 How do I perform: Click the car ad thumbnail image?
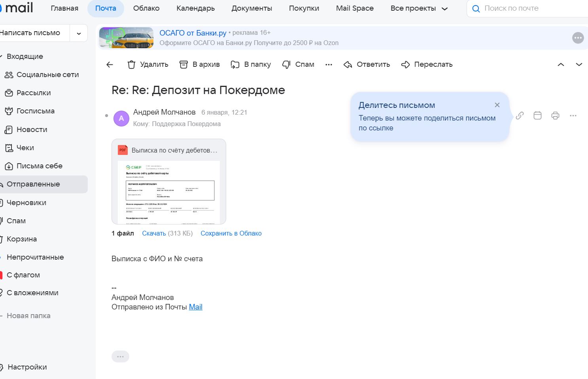pyautogui.click(x=126, y=38)
